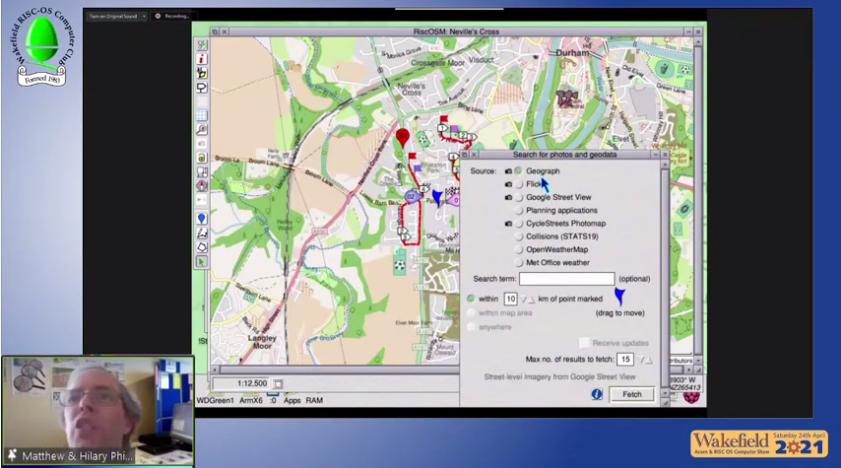Click Matthew & Hilary video thumbnail
Image resolution: width=841 pixels, height=468 pixels.
click(x=98, y=410)
